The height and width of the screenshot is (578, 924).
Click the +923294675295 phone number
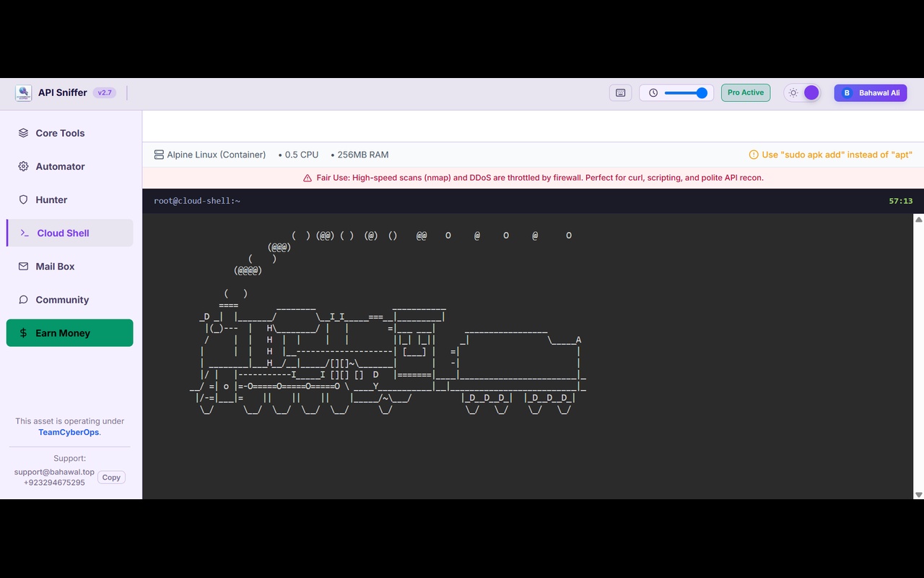[x=54, y=483]
